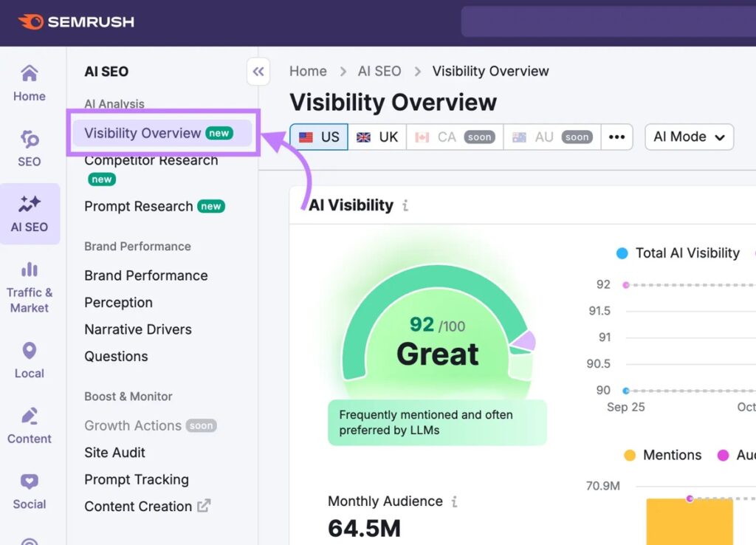Toggle Total AI Visibility legend series

678,253
